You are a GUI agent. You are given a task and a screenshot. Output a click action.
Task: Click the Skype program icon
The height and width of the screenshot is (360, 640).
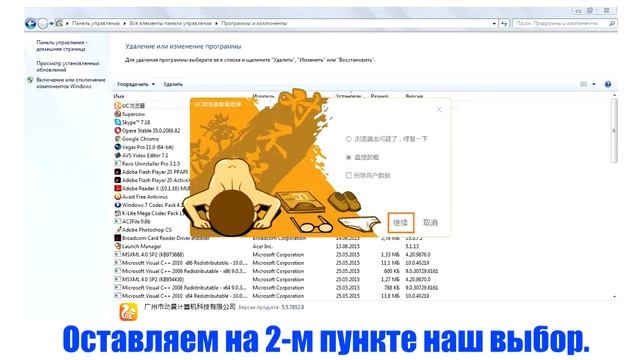point(118,122)
